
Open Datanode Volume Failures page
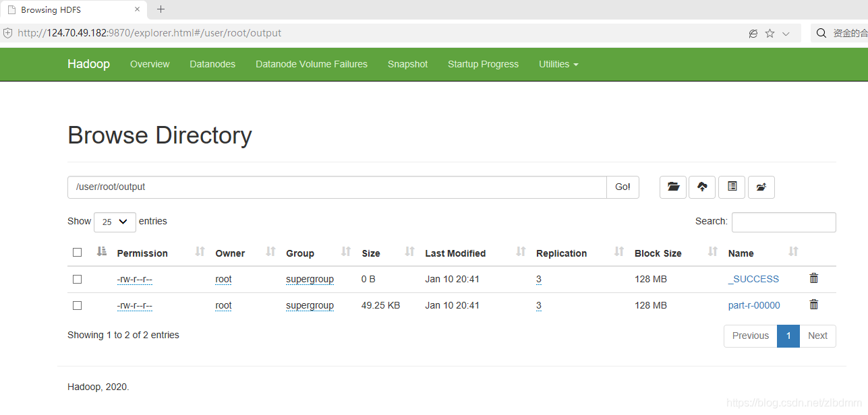click(x=312, y=64)
